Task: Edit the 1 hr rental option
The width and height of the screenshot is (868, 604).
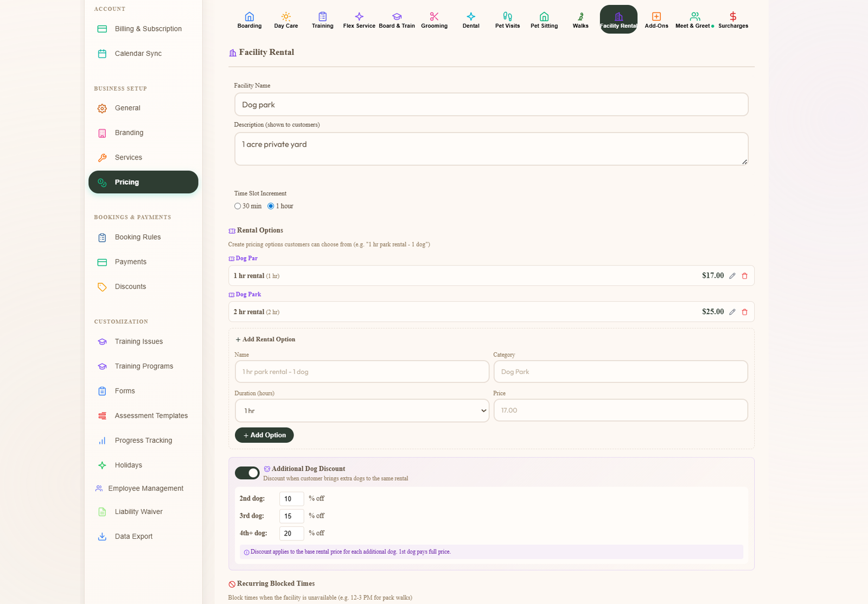Action: (732, 276)
